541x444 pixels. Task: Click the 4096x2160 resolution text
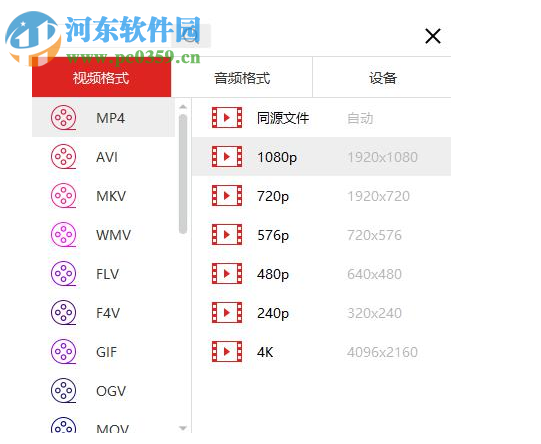click(382, 352)
